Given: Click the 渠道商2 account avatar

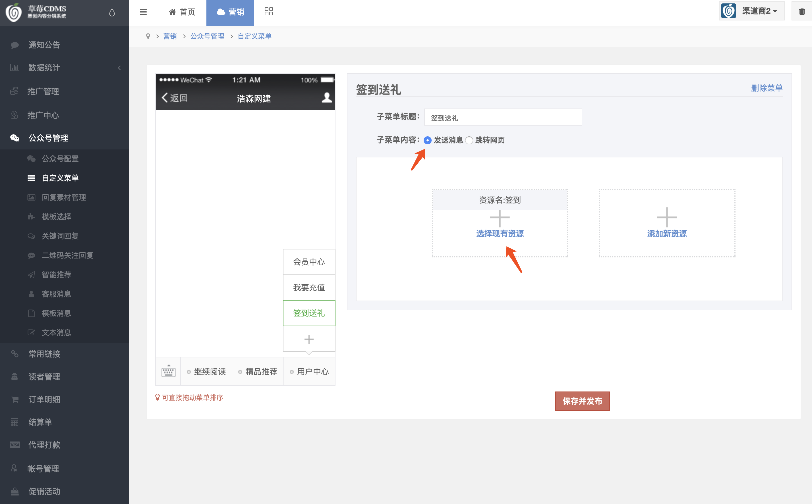Looking at the screenshot, I should [x=729, y=11].
